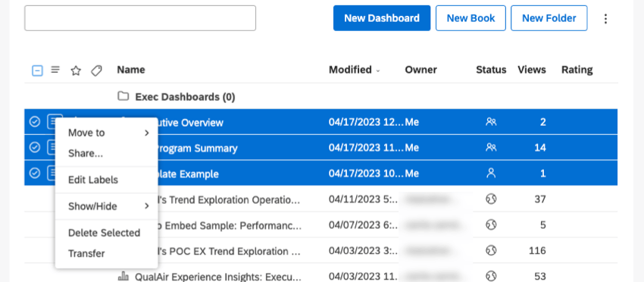Viewport: 644px width, 282px height.
Task: Click public globe status icon in 37-views row
Action: (x=491, y=199)
